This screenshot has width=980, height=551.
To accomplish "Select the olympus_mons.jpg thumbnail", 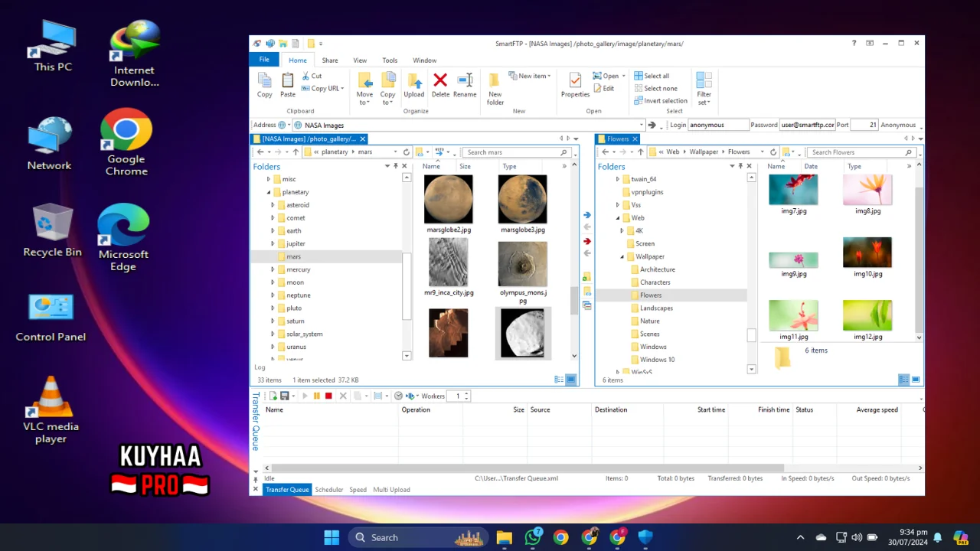I will pyautogui.click(x=523, y=272).
